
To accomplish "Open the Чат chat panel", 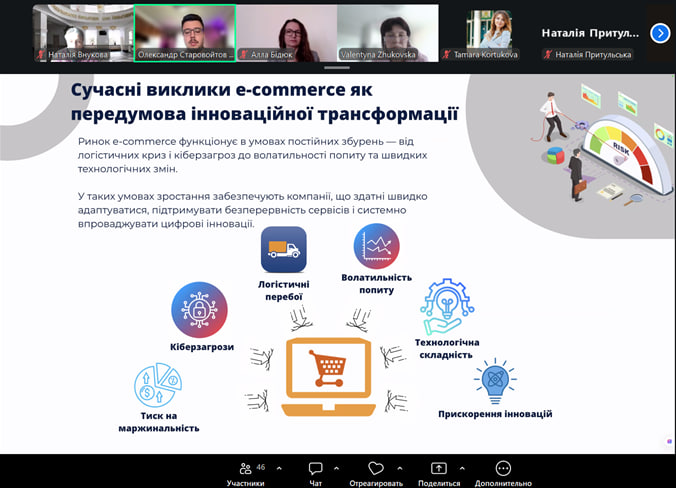I will (x=315, y=470).
